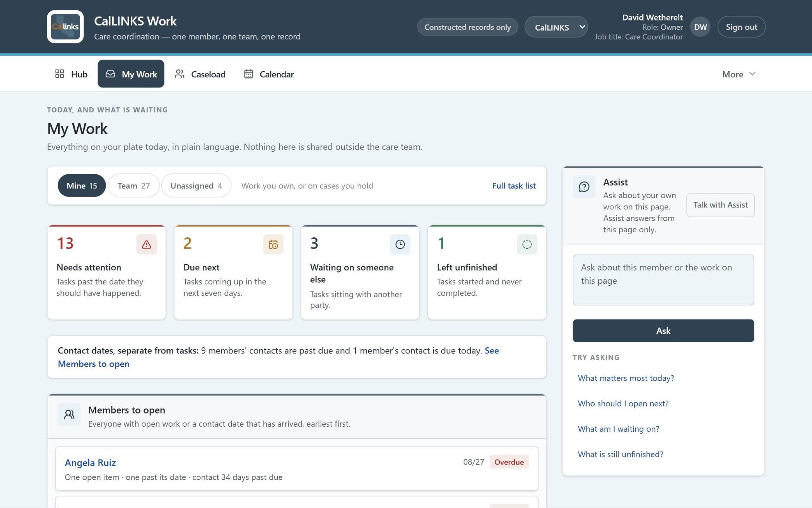Open the Full task list link
The height and width of the screenshot is (508, 812).
point(514,185)
